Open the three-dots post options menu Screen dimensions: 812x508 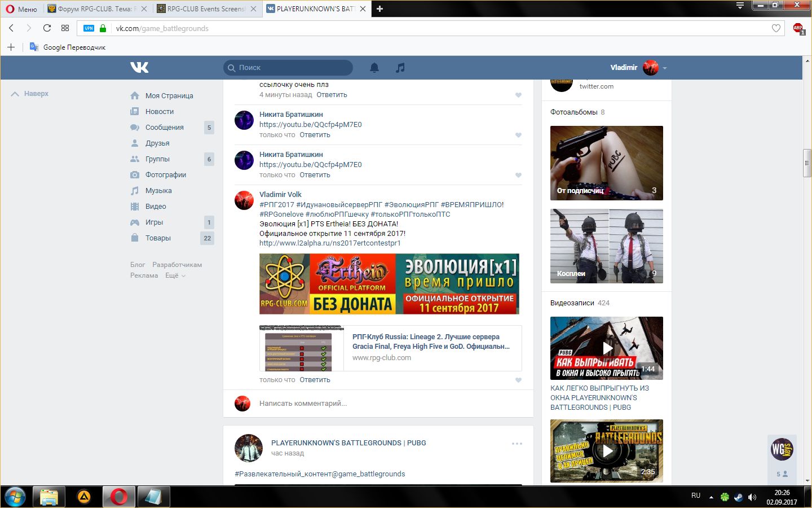pyautogui.click(x=517, y=444)
